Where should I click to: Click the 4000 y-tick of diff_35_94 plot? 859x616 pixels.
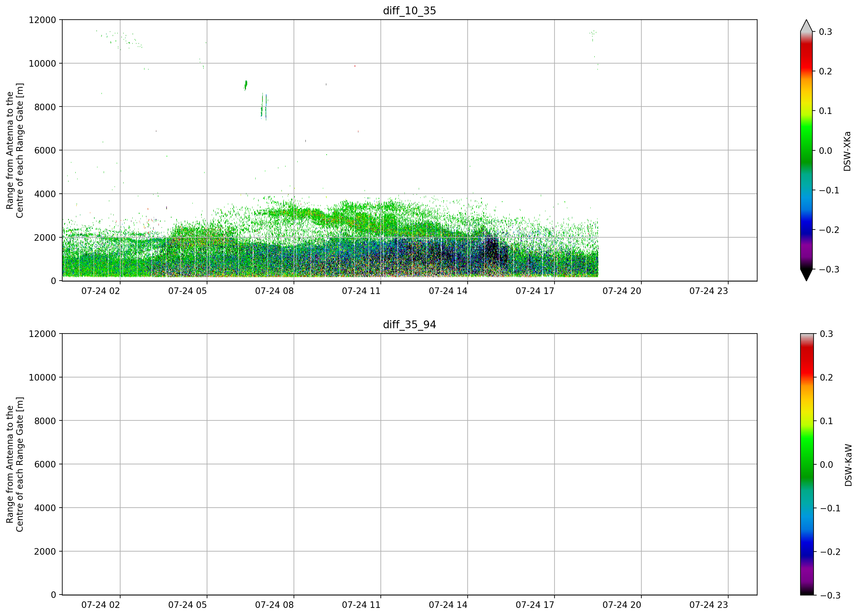tap(45, 508)
